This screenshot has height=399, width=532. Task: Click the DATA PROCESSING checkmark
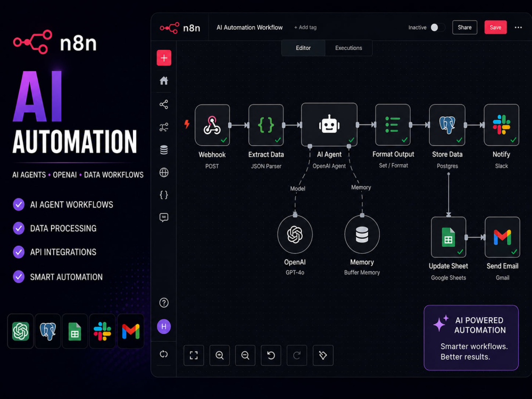coord(19,228)
